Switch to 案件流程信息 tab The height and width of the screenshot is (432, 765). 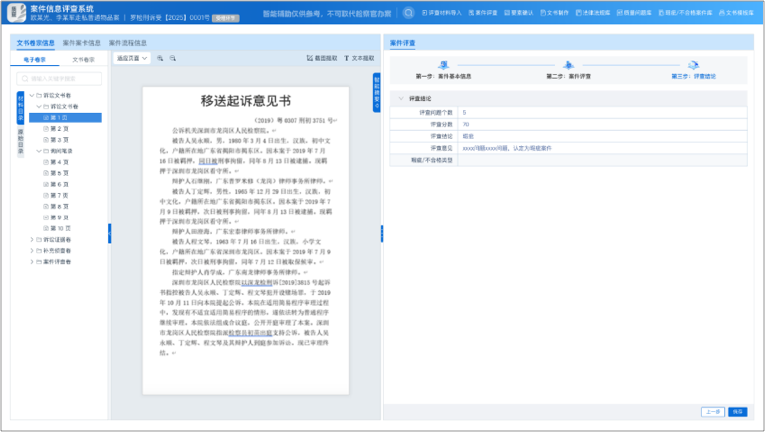coord(128,43)
